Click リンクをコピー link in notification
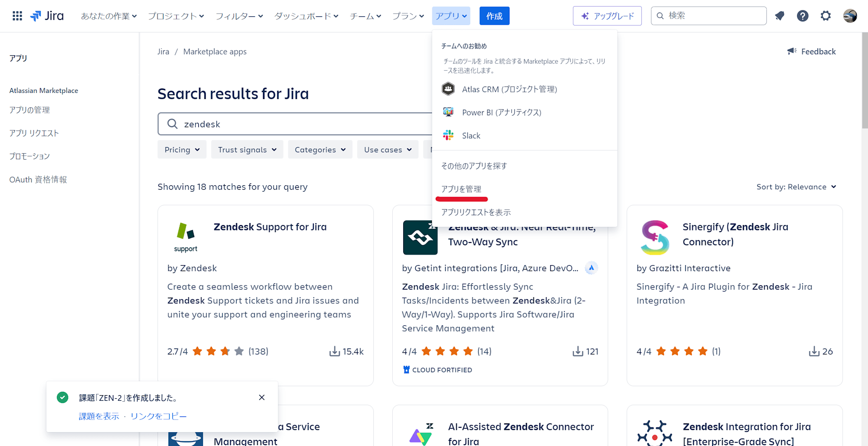The image size is (868, 446). 158,416
